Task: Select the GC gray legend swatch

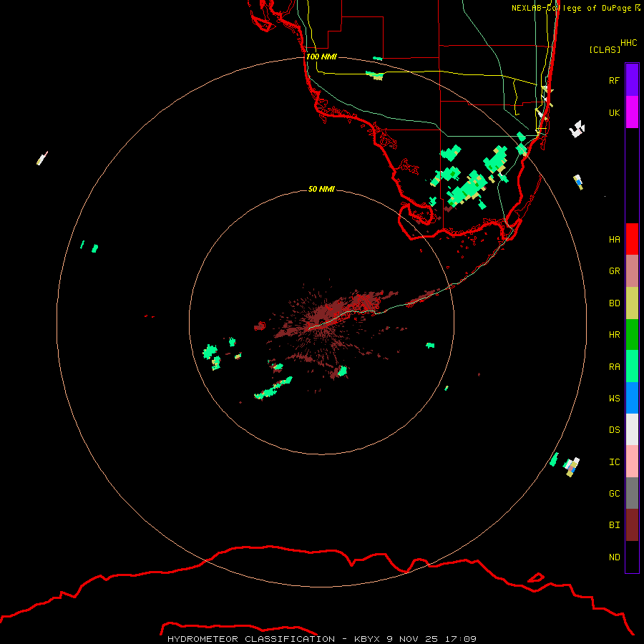Action: point(632,493)
